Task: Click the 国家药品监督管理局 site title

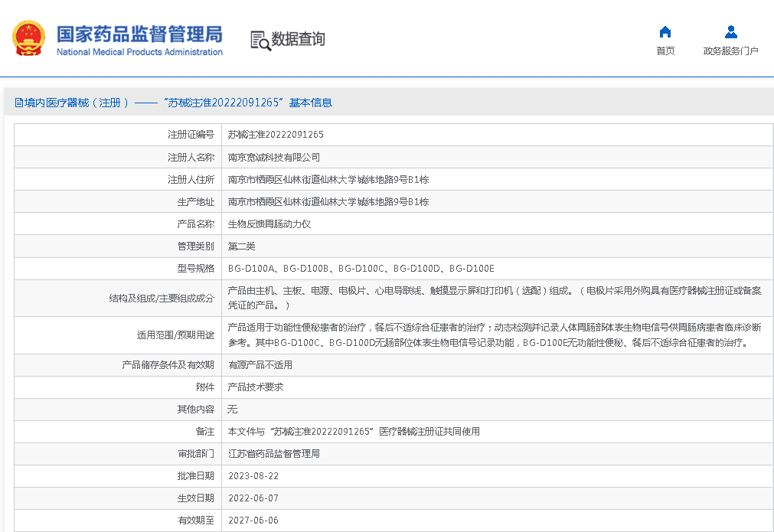Action: tap(139, 34)
